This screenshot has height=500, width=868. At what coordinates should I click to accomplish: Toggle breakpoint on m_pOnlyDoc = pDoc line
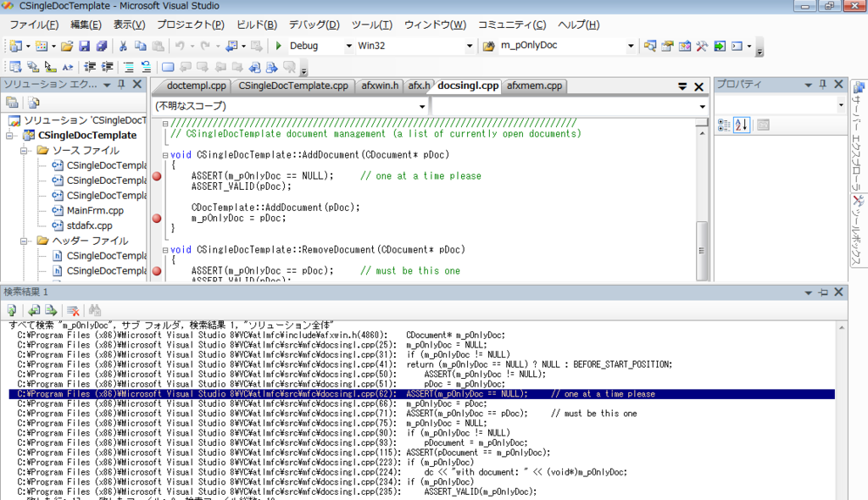coord(157,218)
